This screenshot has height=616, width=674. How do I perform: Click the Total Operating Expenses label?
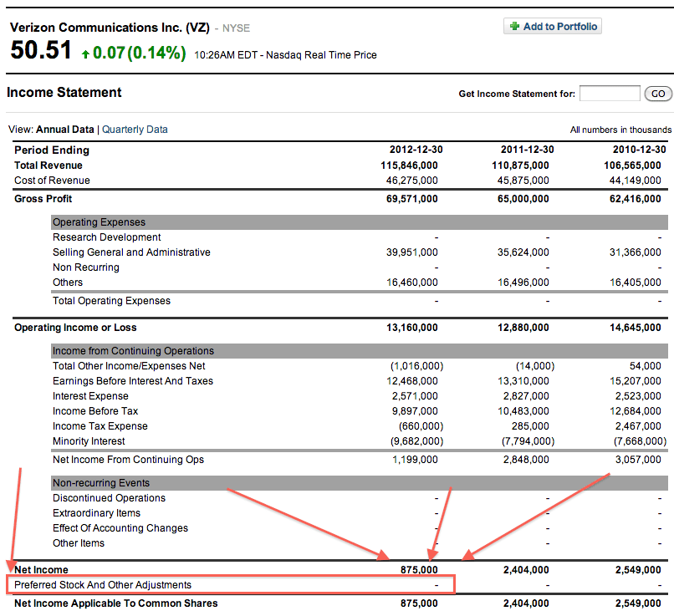point(111,301)
